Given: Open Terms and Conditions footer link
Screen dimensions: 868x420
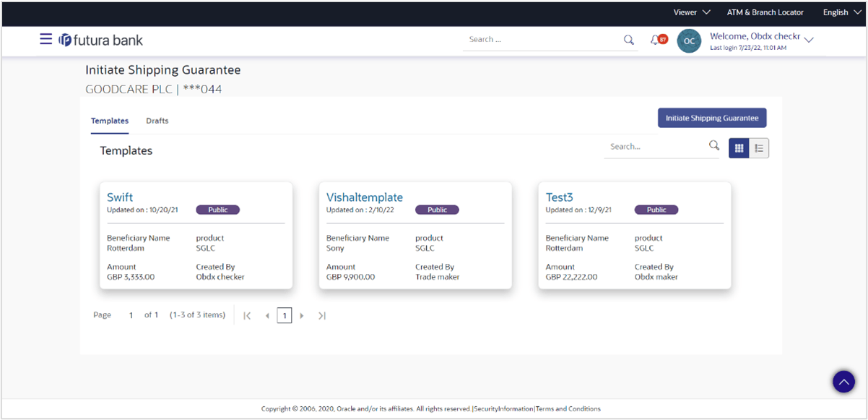Looking at the screenshot, I should [x=568, y=408].
